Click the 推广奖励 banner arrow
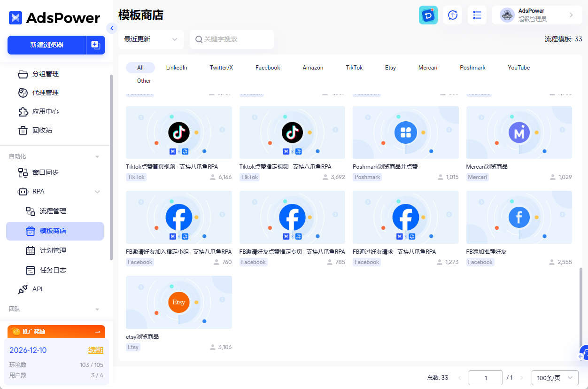588x389 pixels. click(98, 332)
